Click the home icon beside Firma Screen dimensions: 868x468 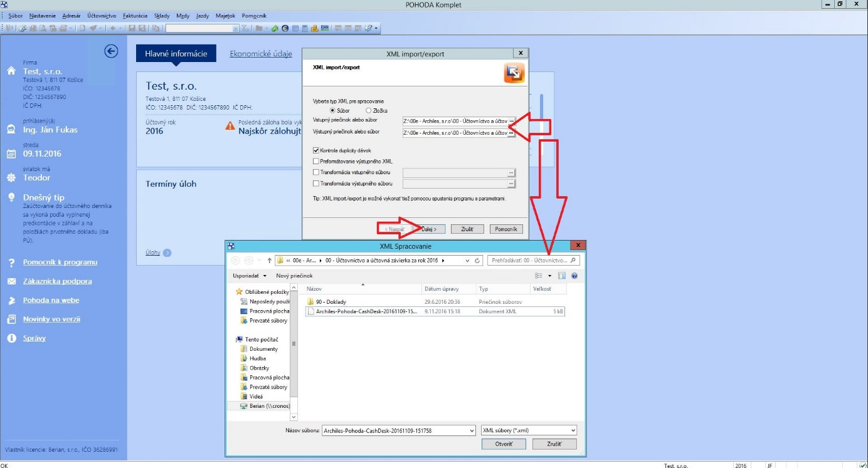(x=11, y=71)
